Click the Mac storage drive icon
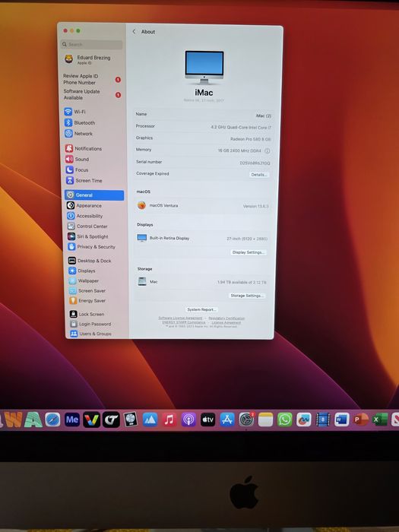 [142, 281]
